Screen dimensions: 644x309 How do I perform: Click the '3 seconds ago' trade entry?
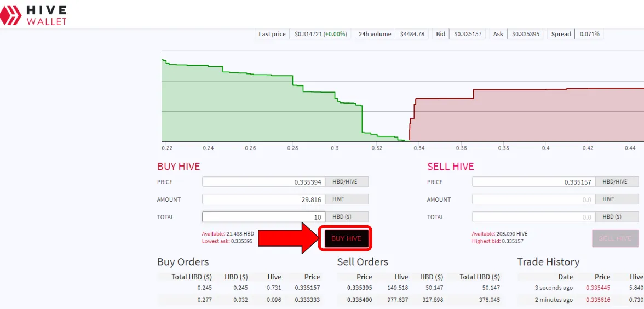[x=553, y=288]
